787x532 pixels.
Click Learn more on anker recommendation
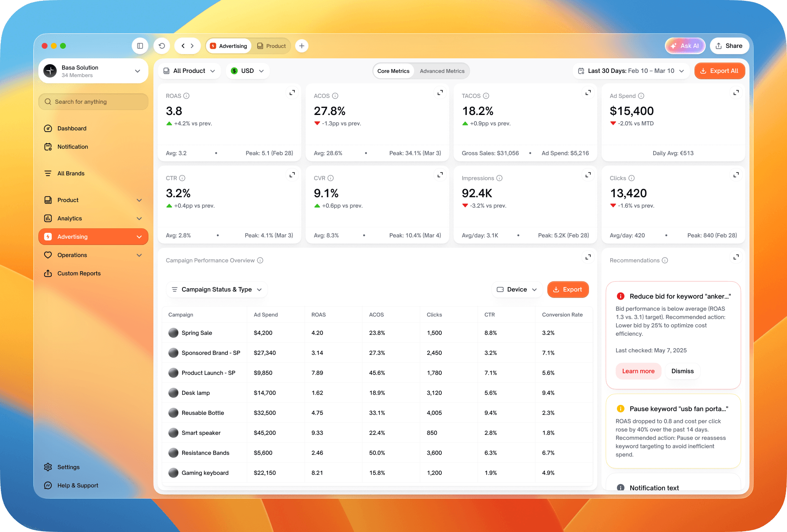[x=638, y=371]
